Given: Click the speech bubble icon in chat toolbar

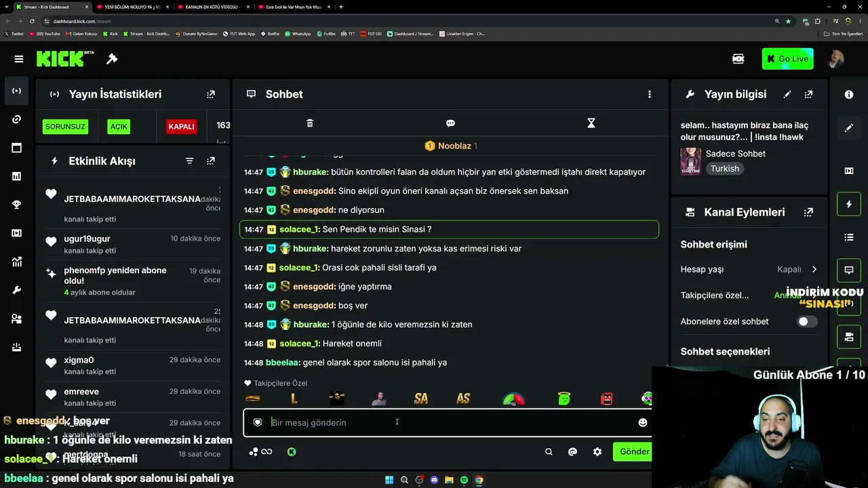Looking at the screenshot, I should (x=450, y=123).
